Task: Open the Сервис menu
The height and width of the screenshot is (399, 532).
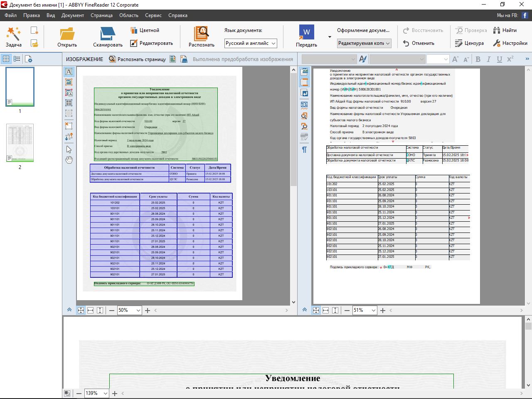Action: coord(153,15)
